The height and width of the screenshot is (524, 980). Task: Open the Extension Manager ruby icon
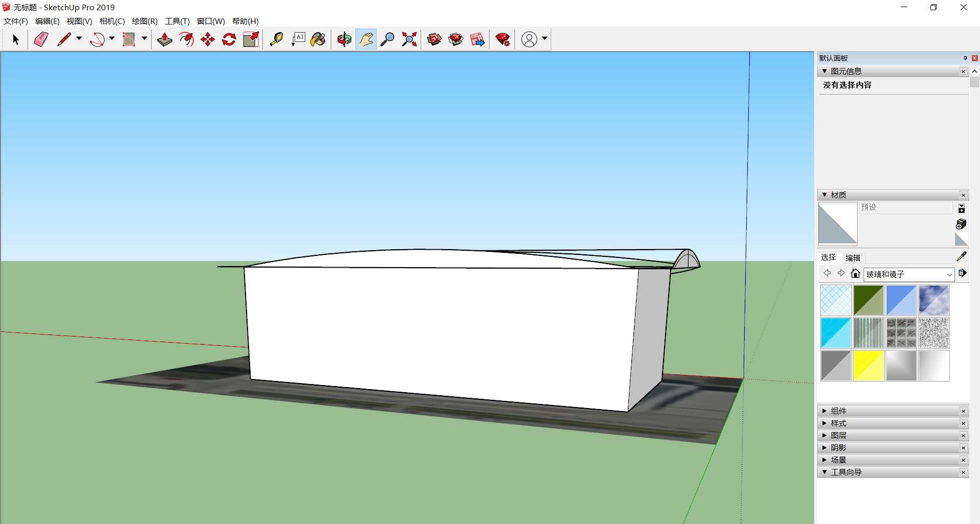[503, 39]
